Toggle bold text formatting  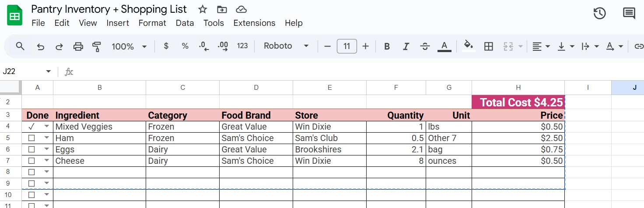387,46
